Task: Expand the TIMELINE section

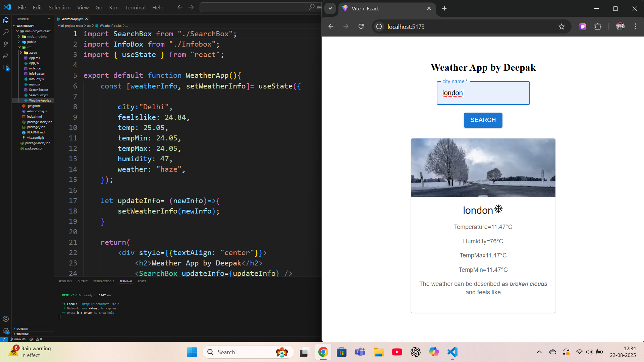Action: [22, 334]
